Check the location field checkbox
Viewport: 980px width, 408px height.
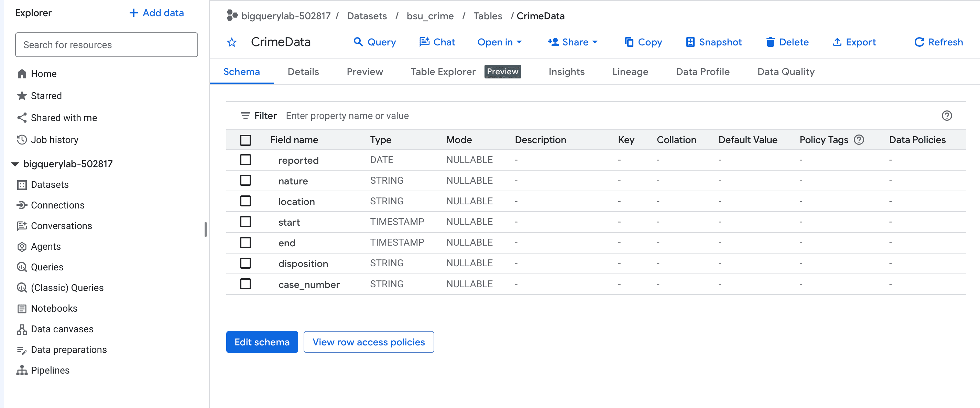pyautogui.click(x=246, y=201)
